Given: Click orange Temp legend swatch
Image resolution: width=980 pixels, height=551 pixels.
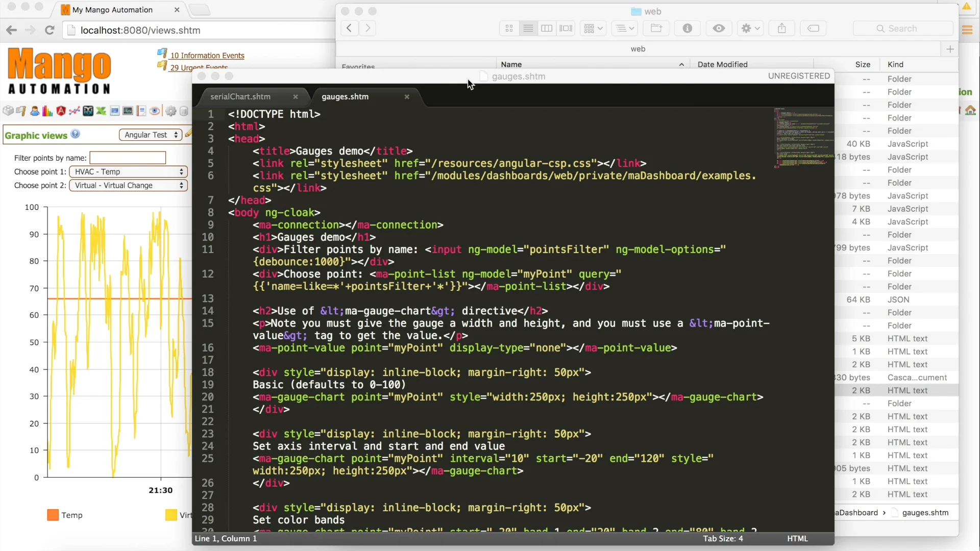Looking at the screenshot, I should click(x=53, y=515).
